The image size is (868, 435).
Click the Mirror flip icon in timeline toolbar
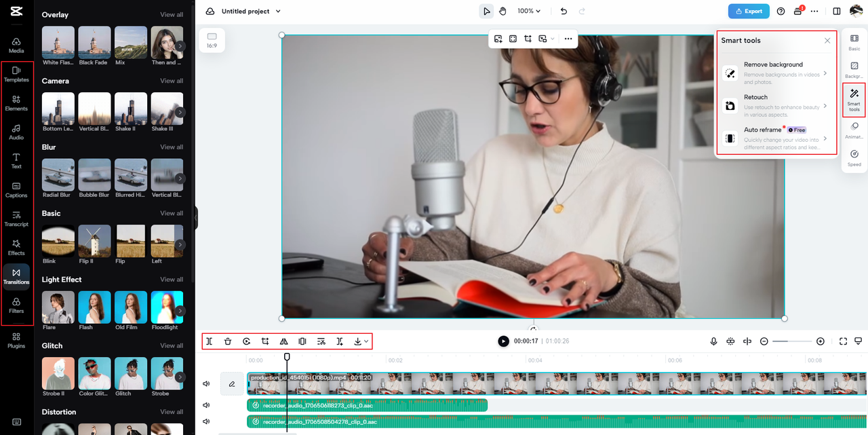tap(284, 341)
